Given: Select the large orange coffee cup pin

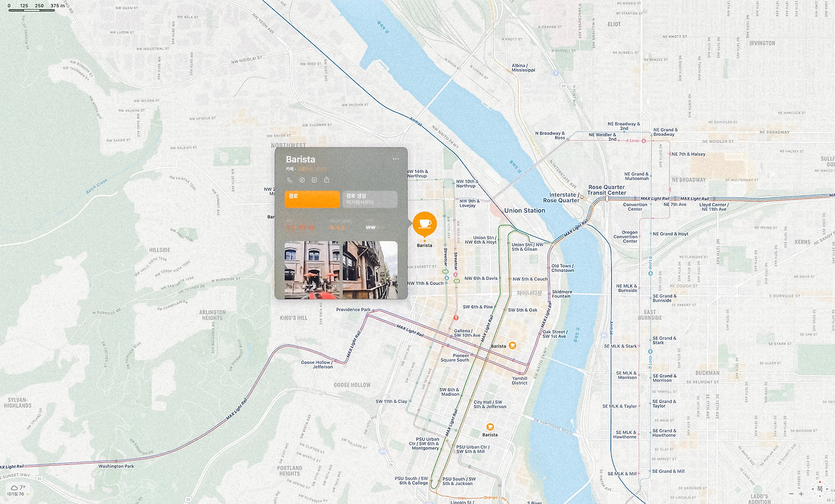Looking at the screenshot, I should (425, 224).
